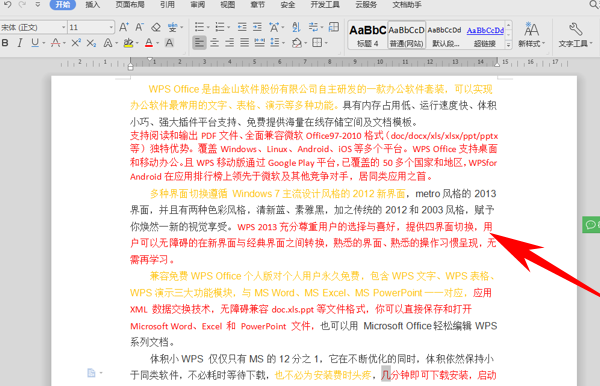This screenshot has width=600, height=386.
Task: Apply 默认段... style
Action: tap(445, 35)
